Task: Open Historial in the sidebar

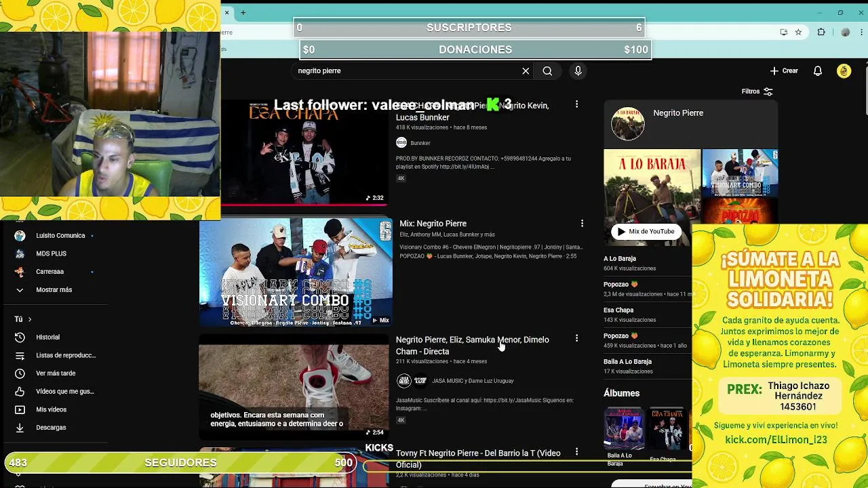Action: pyautogui.click(x=47, y=338)
